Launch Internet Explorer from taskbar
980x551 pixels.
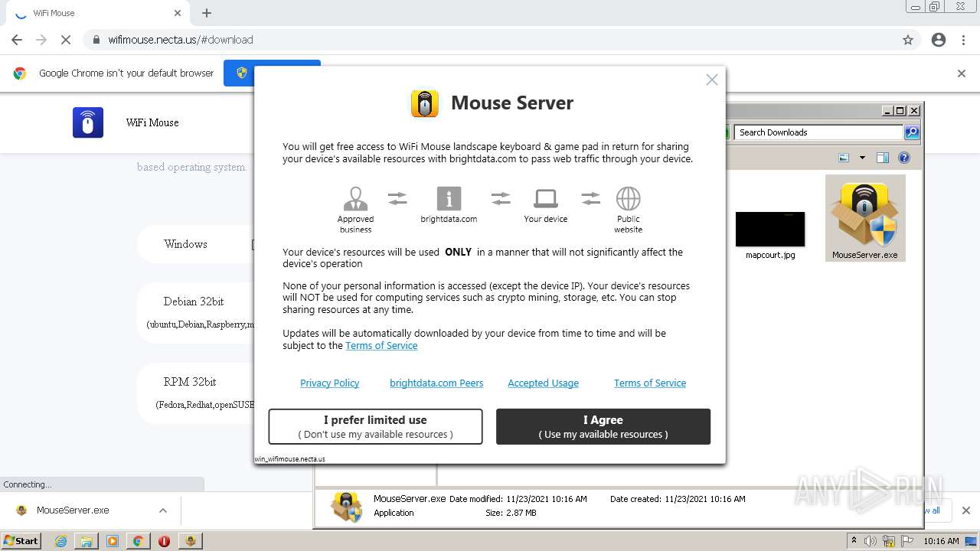pos(61,541)
